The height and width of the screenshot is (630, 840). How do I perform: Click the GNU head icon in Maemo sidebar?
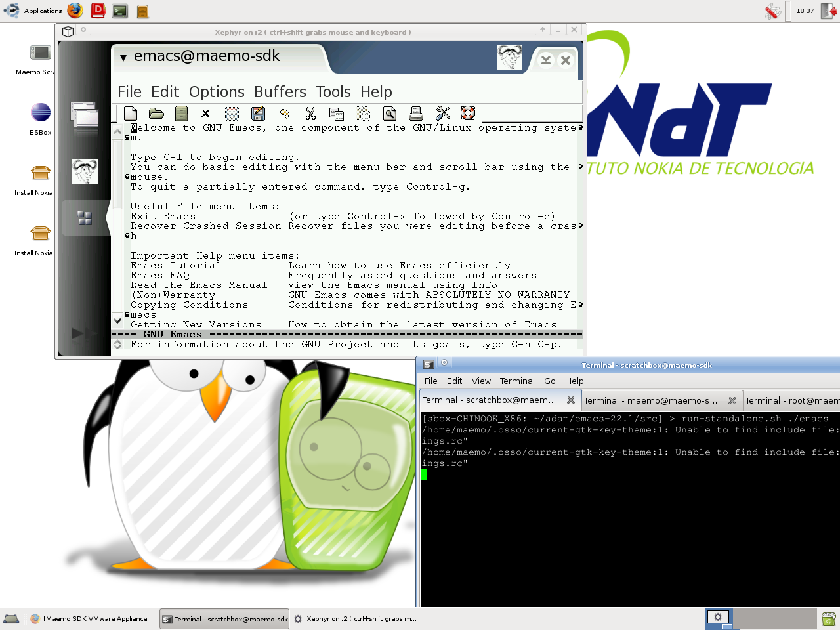pyautogui.click(x=85, y=172)
